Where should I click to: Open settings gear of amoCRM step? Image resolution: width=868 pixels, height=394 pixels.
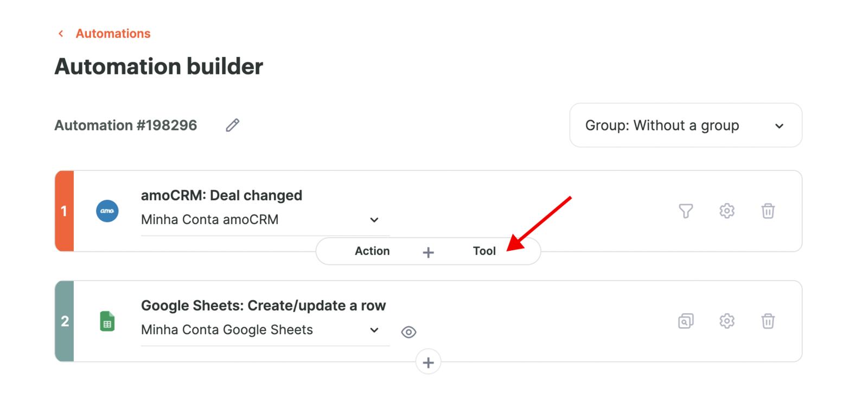tap(727, 211)
